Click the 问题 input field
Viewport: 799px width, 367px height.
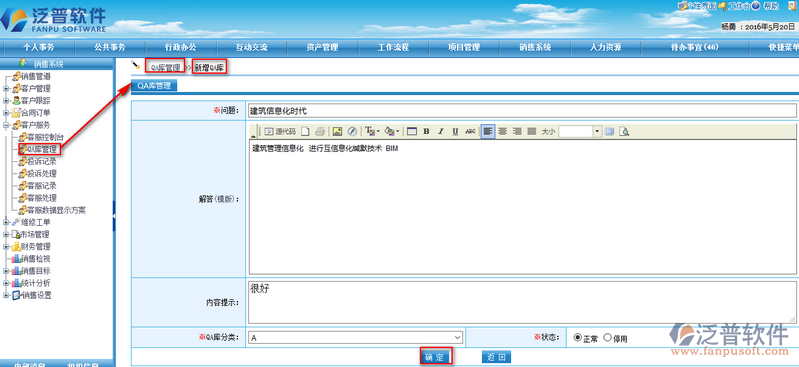[x=522, y=111]
